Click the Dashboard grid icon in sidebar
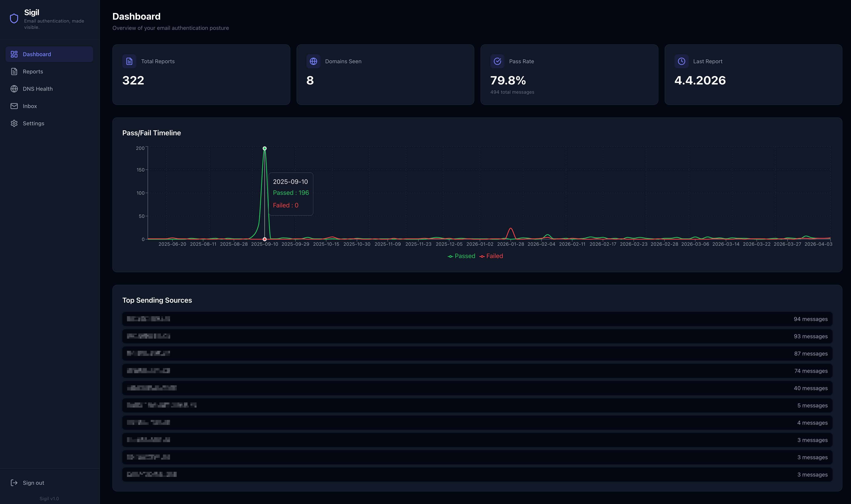 [14, 54]
